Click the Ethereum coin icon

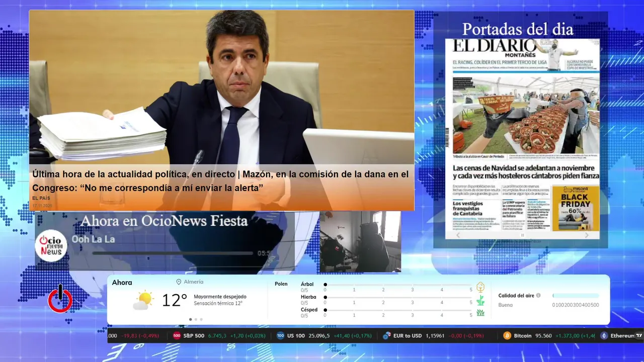tap(604, 336)
